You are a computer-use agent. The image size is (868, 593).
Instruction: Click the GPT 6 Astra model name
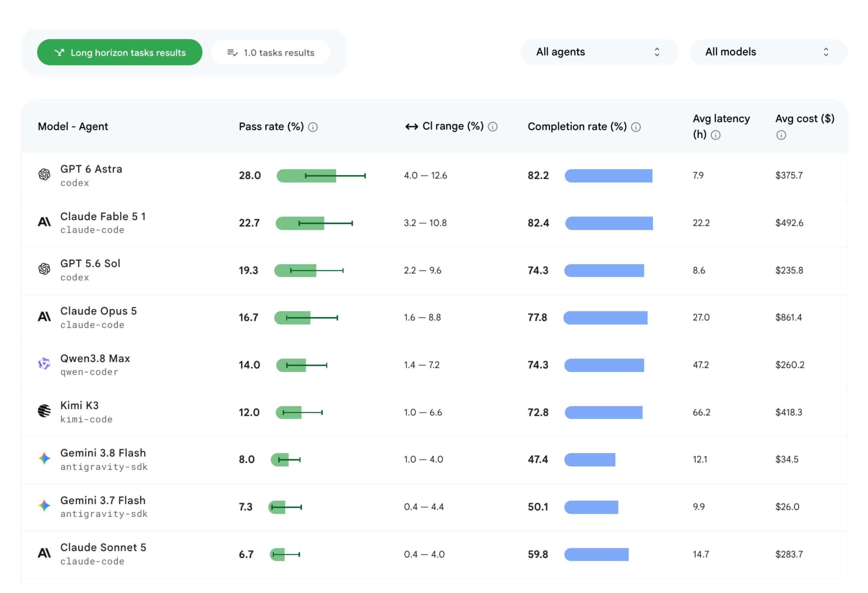tap(91, 169)
